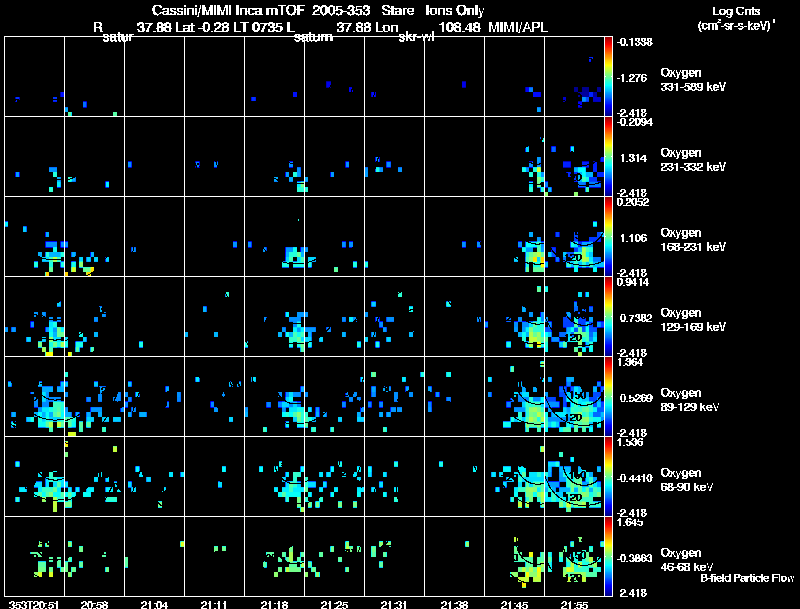Click the '-0.4410' color scale value
This screenshot has height=609, width=800.
(635, 478)
